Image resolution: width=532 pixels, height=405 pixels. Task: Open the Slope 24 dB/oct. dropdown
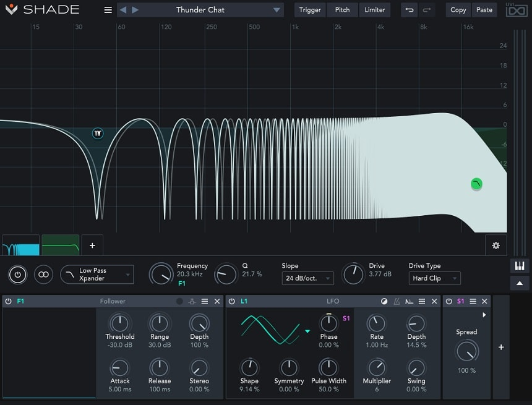pos(307,278)
